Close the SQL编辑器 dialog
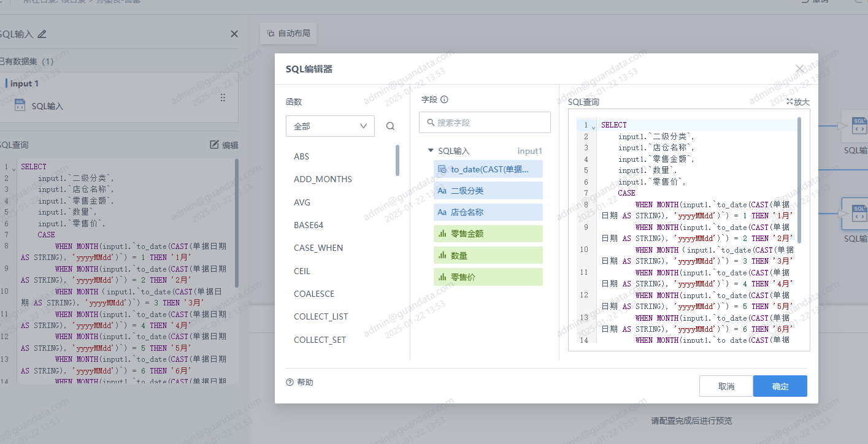 (799, 69)
